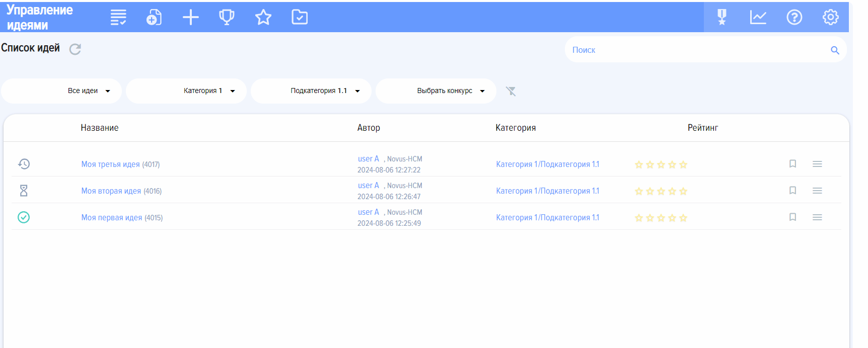
Task: Open the star favorites icon in toolbar
Action: click(263, 18)
